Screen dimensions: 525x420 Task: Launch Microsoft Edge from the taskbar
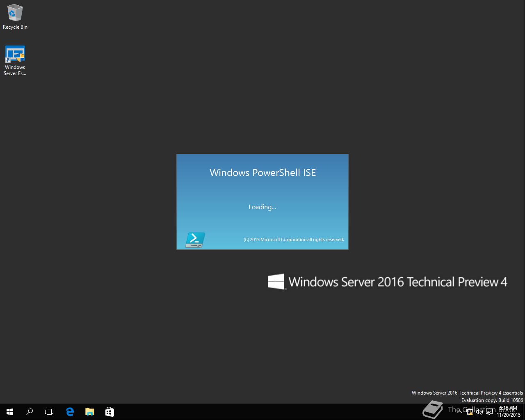(x=70, y=412)
